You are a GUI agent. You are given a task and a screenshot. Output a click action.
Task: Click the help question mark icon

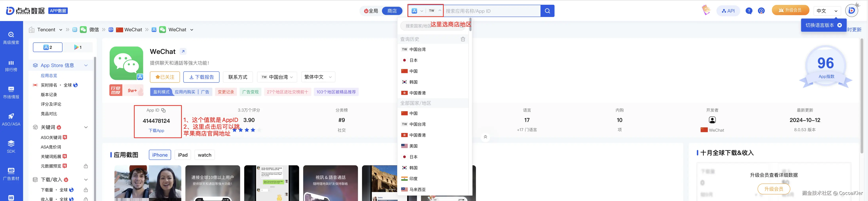click(749, 11)
